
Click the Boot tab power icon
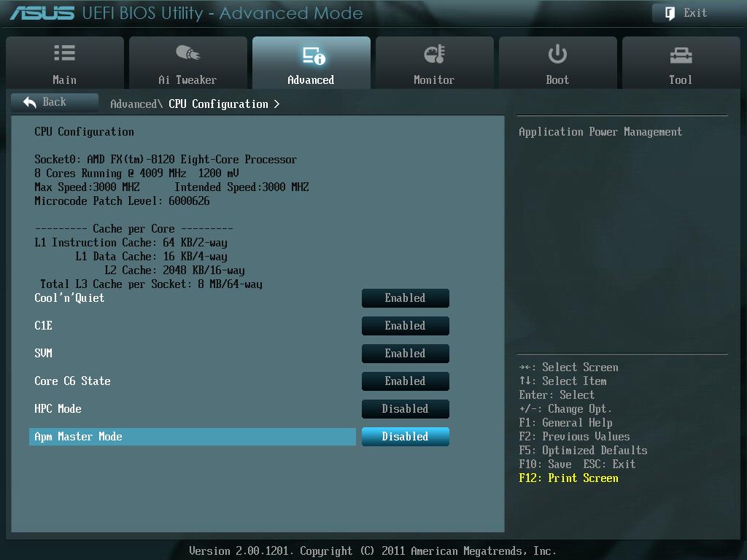pyautogui.click(x=557, y=54)
